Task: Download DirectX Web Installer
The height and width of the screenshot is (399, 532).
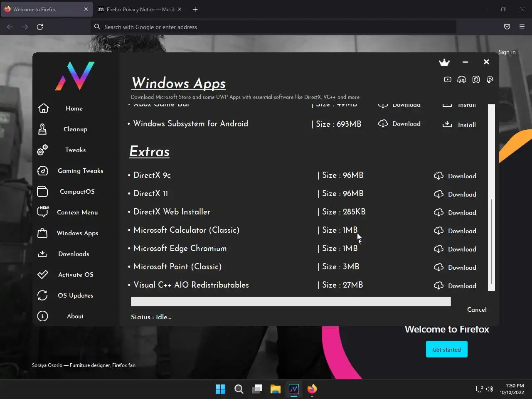Action: point(455,213)
